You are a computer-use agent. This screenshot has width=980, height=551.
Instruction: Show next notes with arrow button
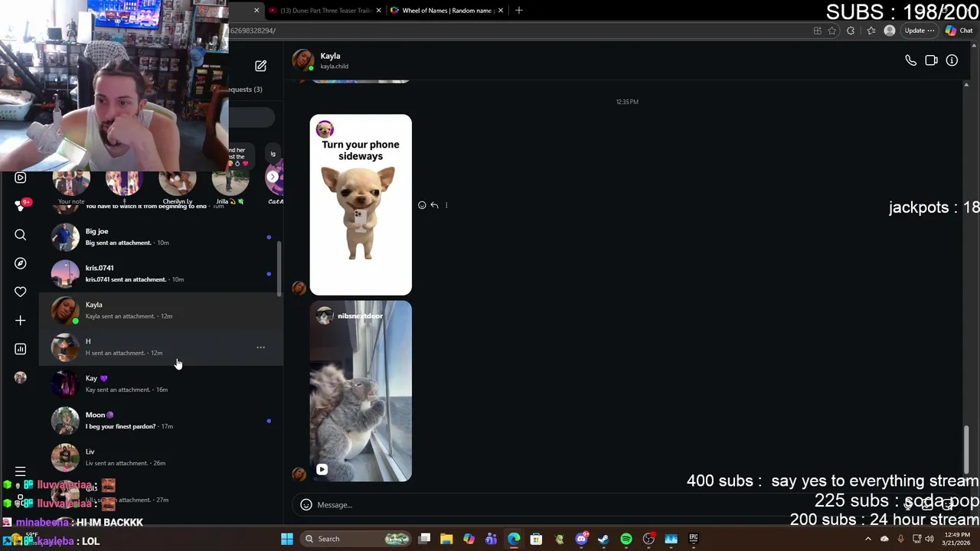[x=273, y=177]
